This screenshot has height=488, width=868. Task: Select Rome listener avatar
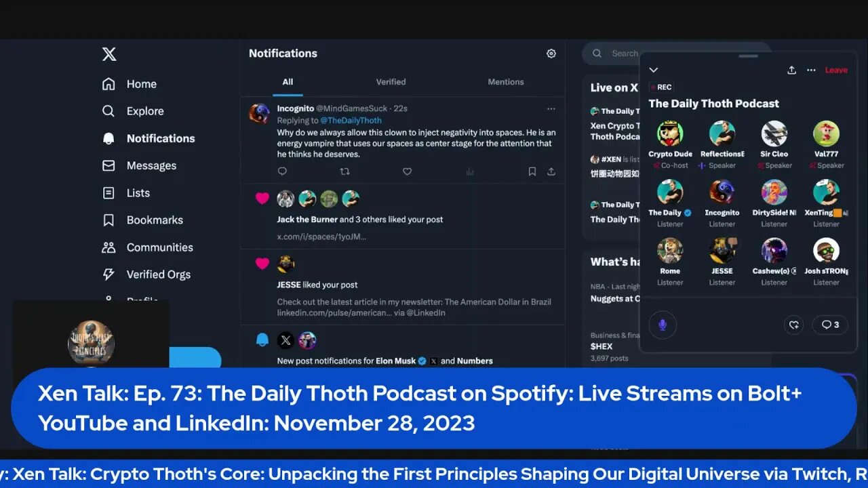pyautogui.click(x=670, y=250)
